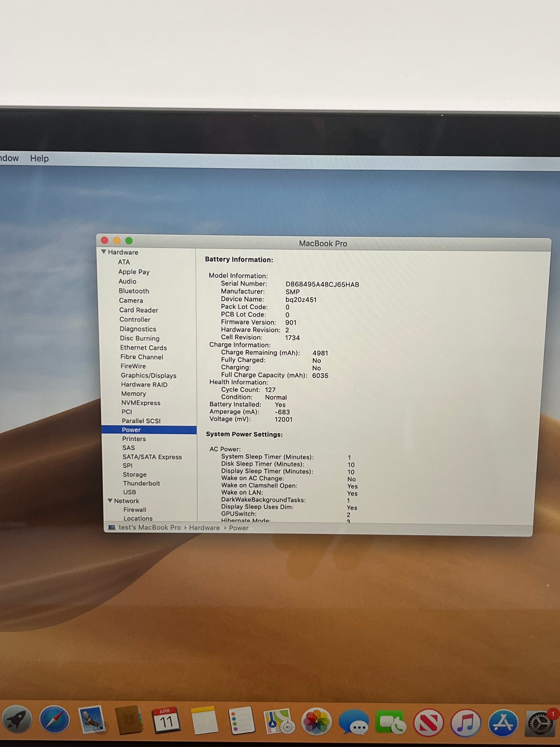This screenshot has height=747, width=560.
Task: Select Camera in the sidebar
Action: click(131, 300)
